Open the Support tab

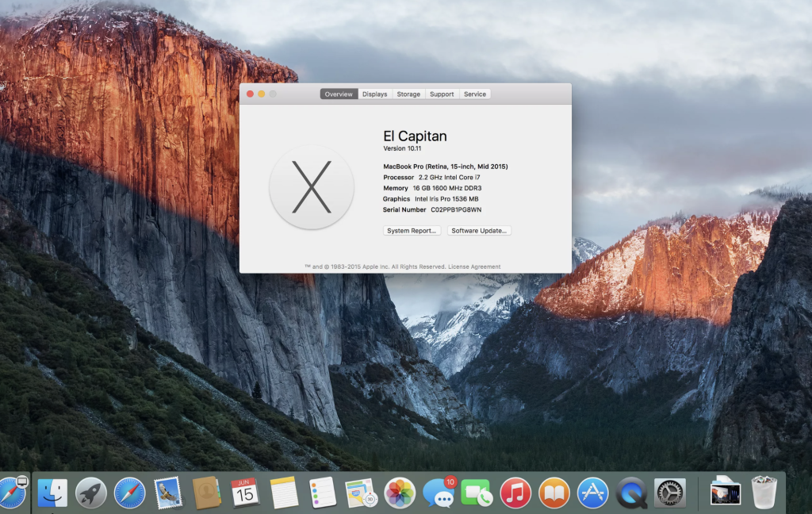(x=442, y=94)
